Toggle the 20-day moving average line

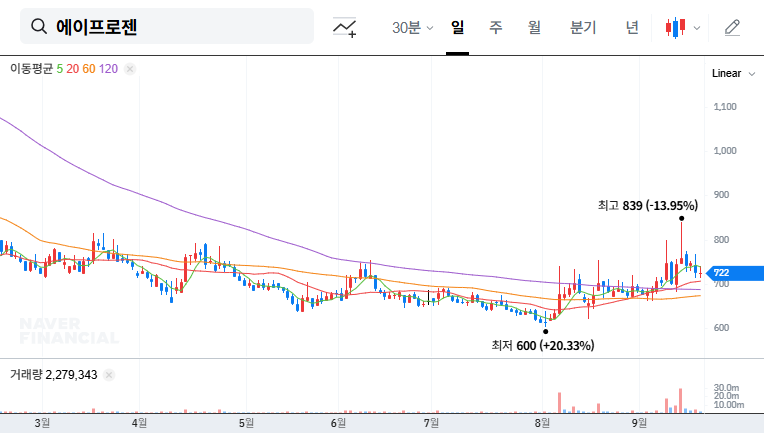coord(72,69)
